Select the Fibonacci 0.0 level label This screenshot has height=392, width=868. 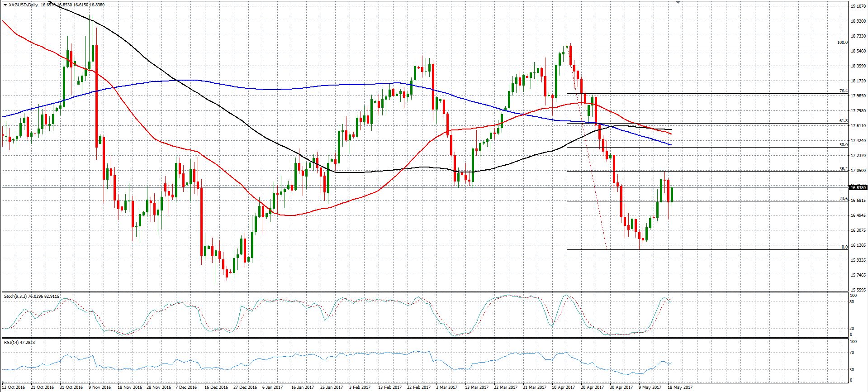coord(844,247)
